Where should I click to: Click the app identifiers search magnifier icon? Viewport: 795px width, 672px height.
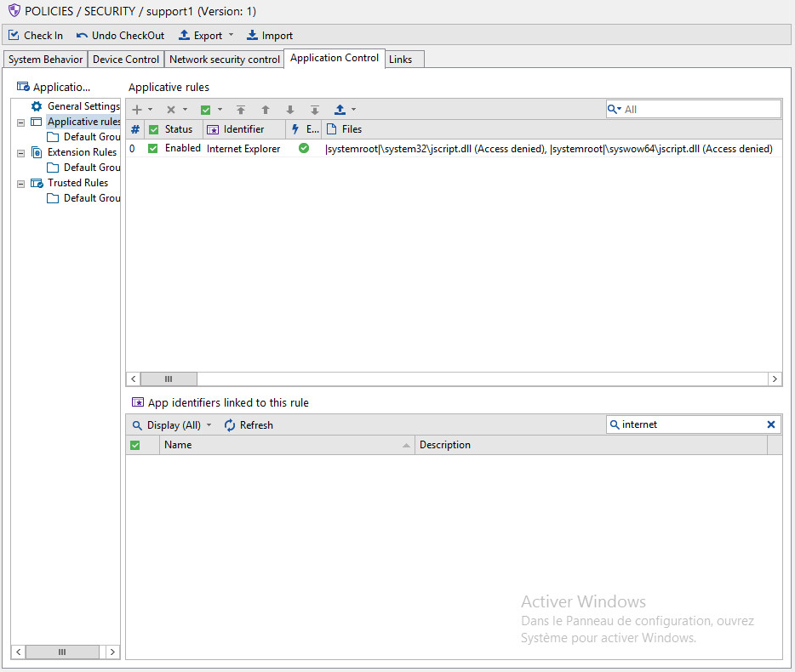[x=614, y=424]
